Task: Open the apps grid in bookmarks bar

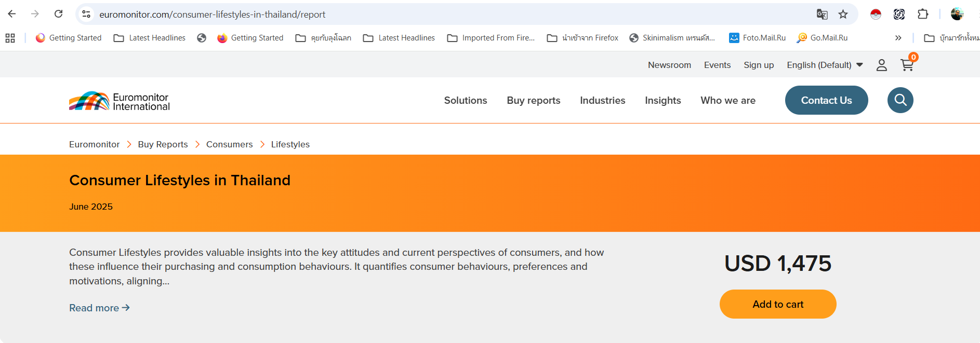Action: point(10,38)
